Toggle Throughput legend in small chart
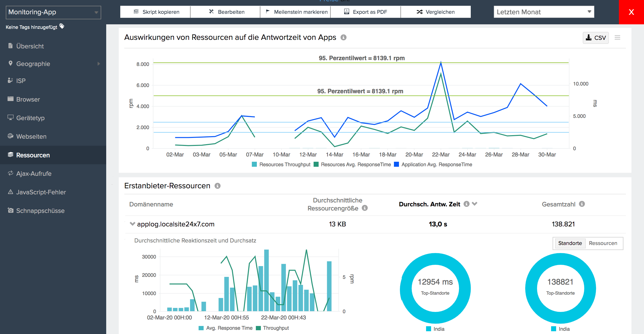Image resolution: width=644 pixels, height=334 pixels. (272, 328)
